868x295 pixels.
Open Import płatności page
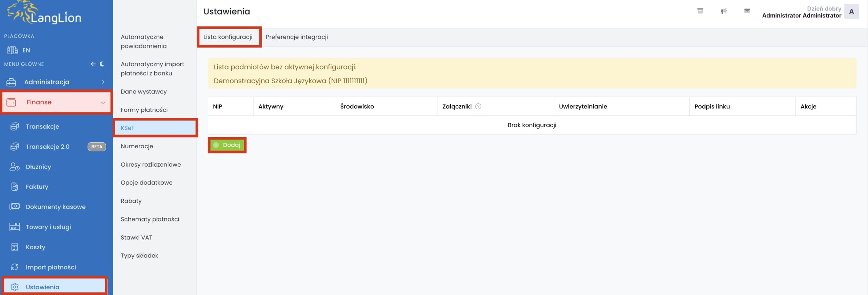click(51, 267)
